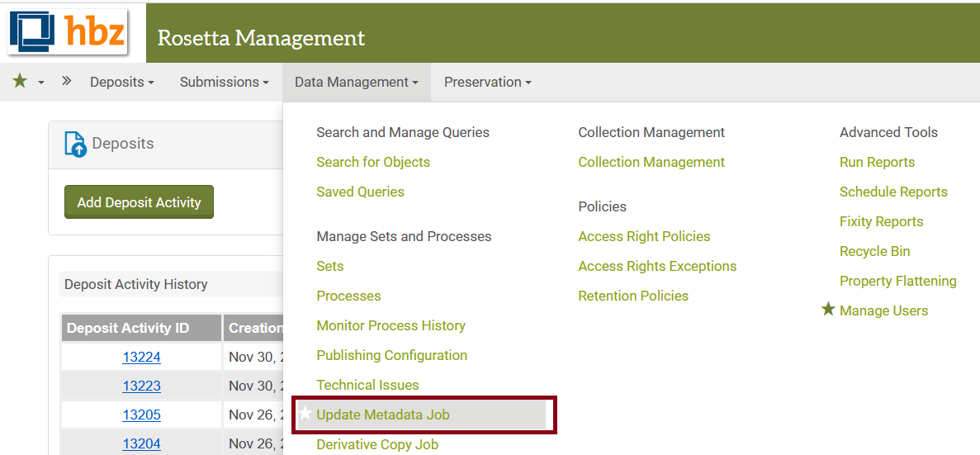Open deposit activity 13224 link
The height and width of the screenshot is (455, 980).
pyautogui.click(x=141, y=357)
